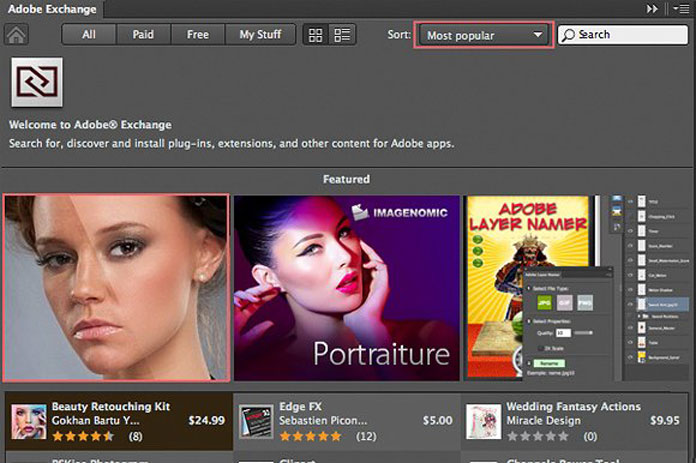Open the Portraiture featured thumbnail
This screenshot has width=696, height=463.
[x=346, y=288]
